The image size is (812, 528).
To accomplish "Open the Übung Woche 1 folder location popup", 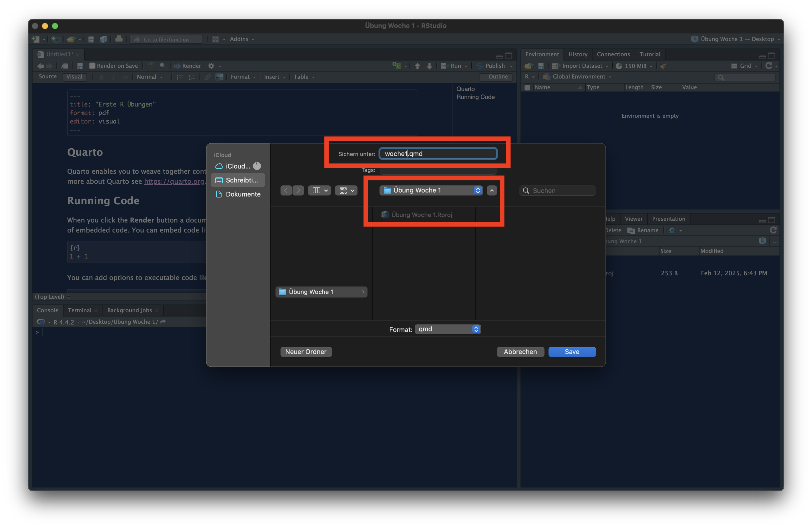I will (x=431, y=190).
